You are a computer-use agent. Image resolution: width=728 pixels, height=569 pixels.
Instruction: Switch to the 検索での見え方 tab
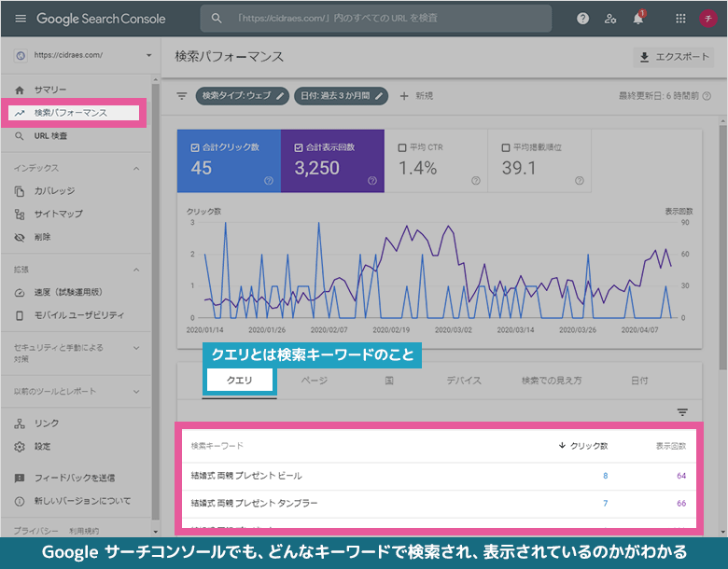pos(552,381)
